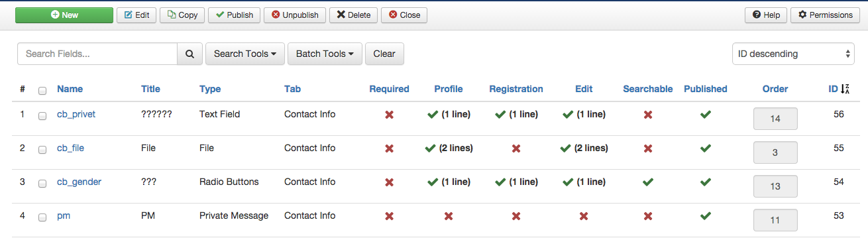Check the cb_gender row checkbox

pyautogui.click(x=42, y=183)
